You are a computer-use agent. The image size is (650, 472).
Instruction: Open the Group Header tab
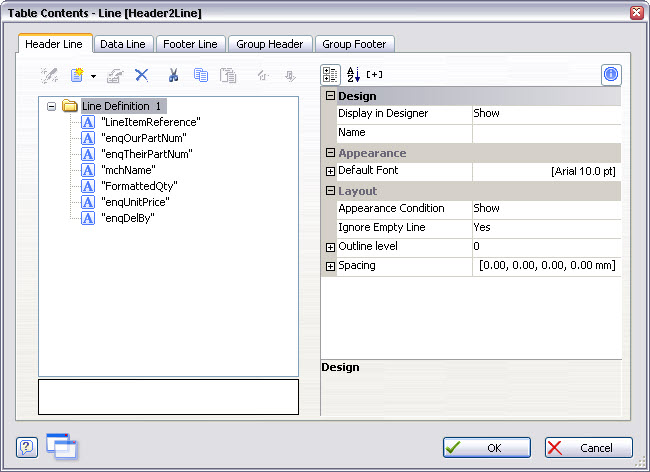click(x=270, y=44)
